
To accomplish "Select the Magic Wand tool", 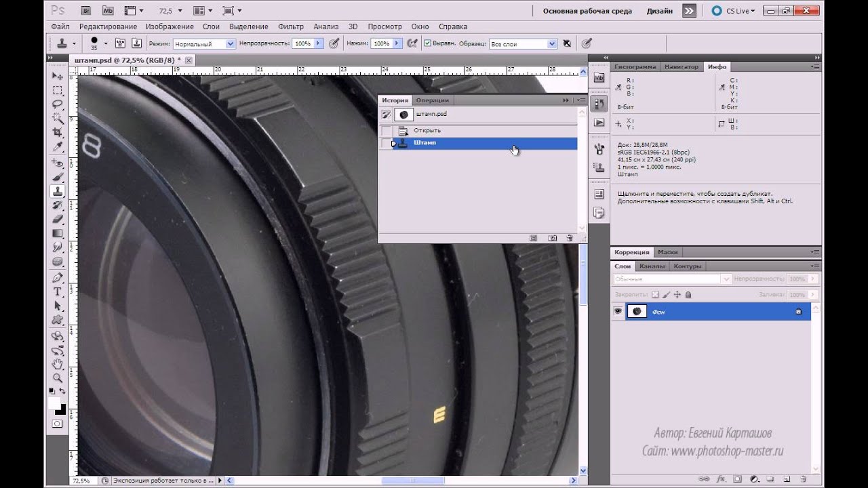I will pyautogui.click(x=58, y=118).
